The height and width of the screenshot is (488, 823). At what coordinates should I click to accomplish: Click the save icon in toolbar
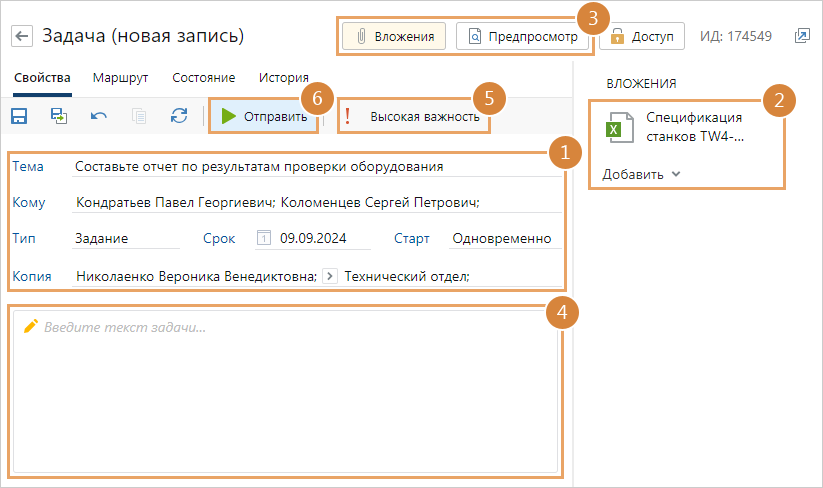click(19, 116)
